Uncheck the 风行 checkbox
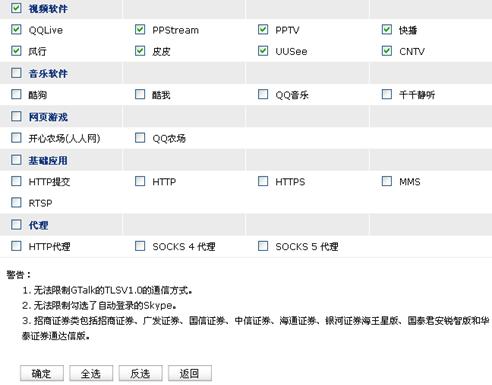 [x=16, y=51]
